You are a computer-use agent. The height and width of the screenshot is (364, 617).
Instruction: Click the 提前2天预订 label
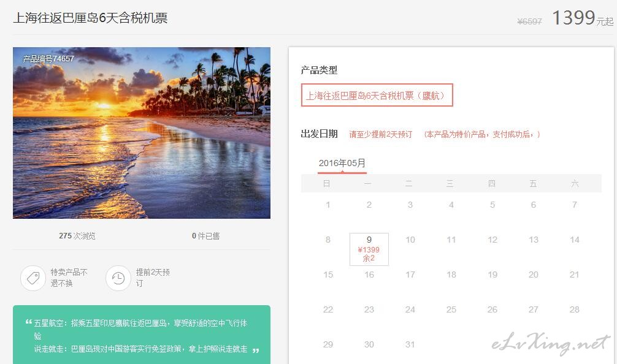[153, 278]
